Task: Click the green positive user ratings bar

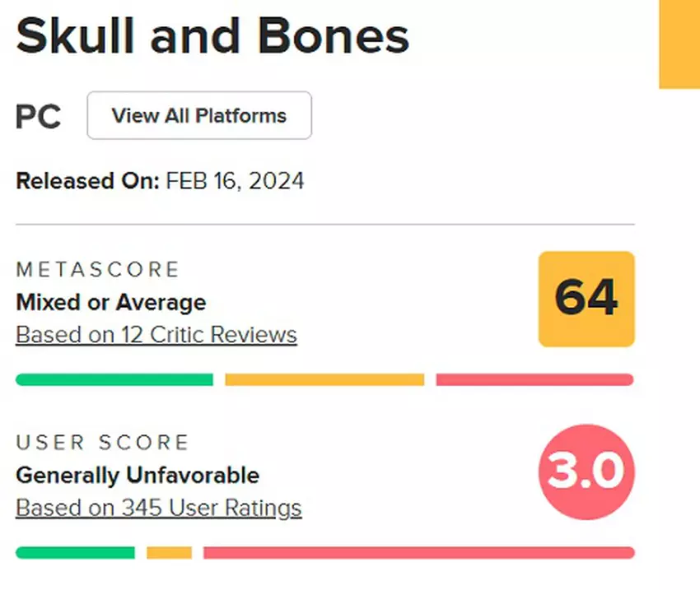Action: click(x=75, y=552)
